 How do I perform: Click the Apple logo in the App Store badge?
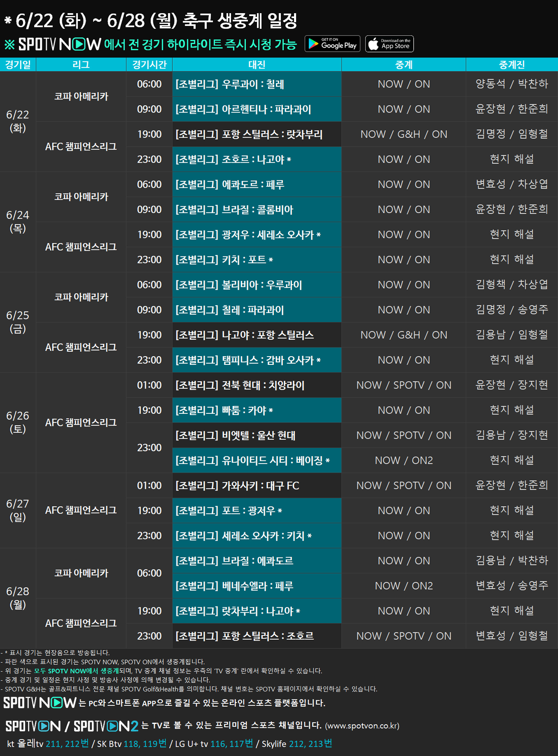(373, 44)
